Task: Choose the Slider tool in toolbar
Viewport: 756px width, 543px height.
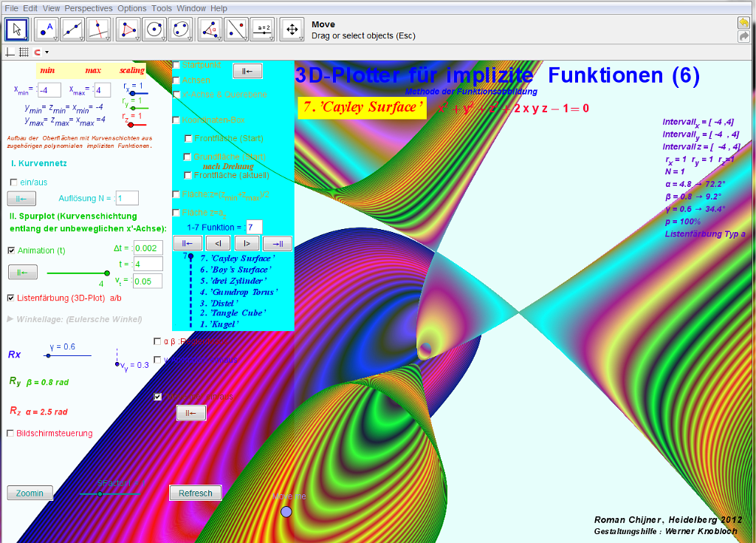Action: tap(263, 29)
